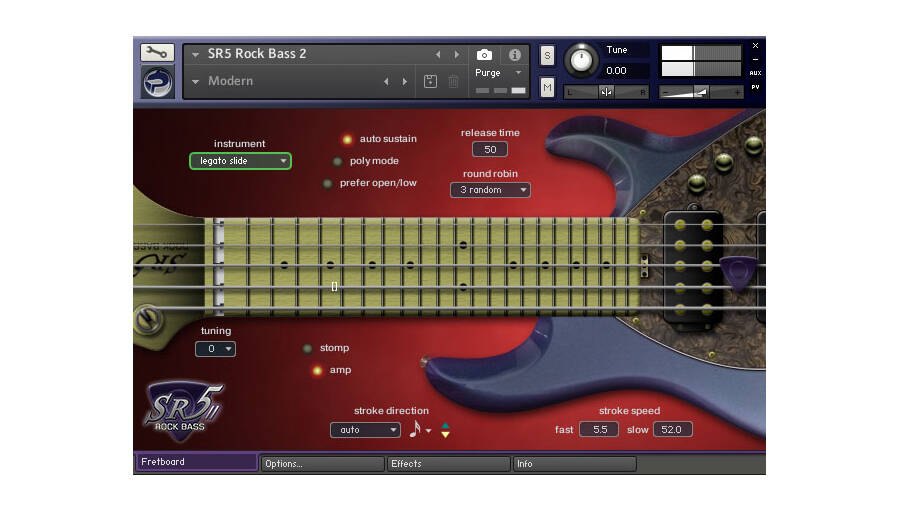This screenshot has height=511, width=900.
Task: Disable the amp LED
Action: coord(317,371)
